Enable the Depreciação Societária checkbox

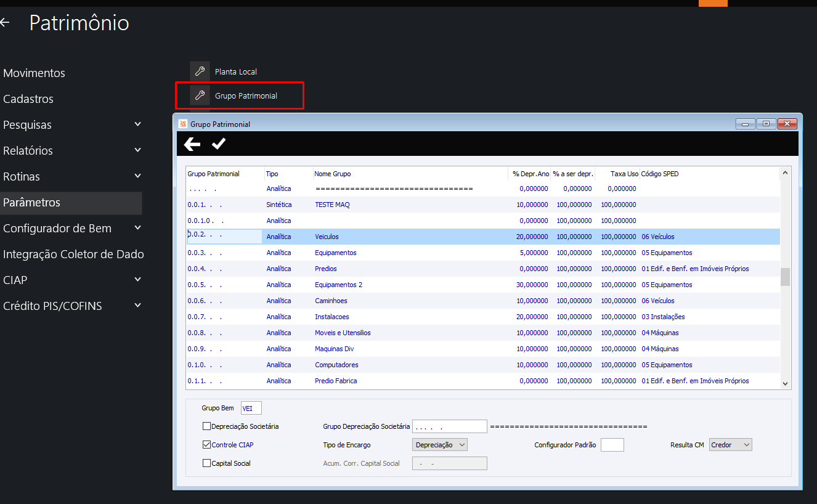206,426
